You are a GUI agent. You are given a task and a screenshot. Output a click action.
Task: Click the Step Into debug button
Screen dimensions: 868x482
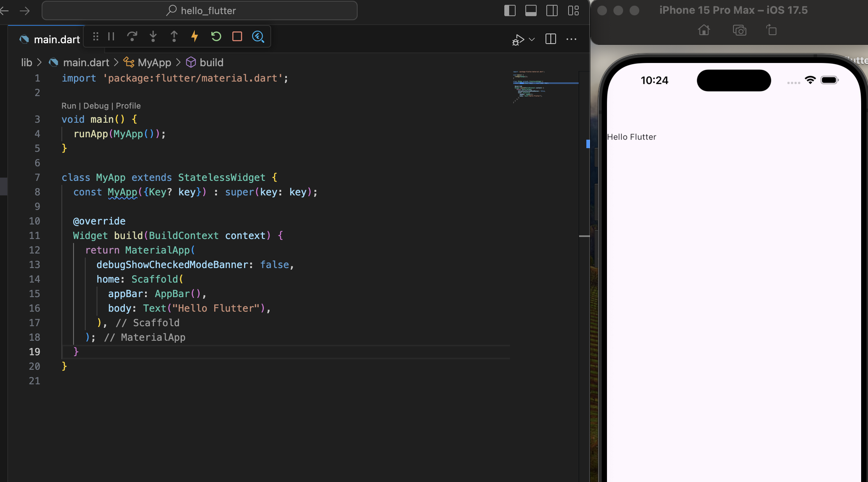pyautogui.click(x=153, y=37)
